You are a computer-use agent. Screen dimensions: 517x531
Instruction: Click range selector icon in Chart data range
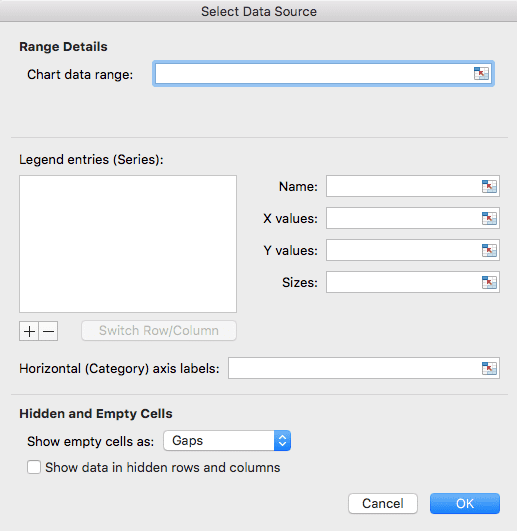481,73
